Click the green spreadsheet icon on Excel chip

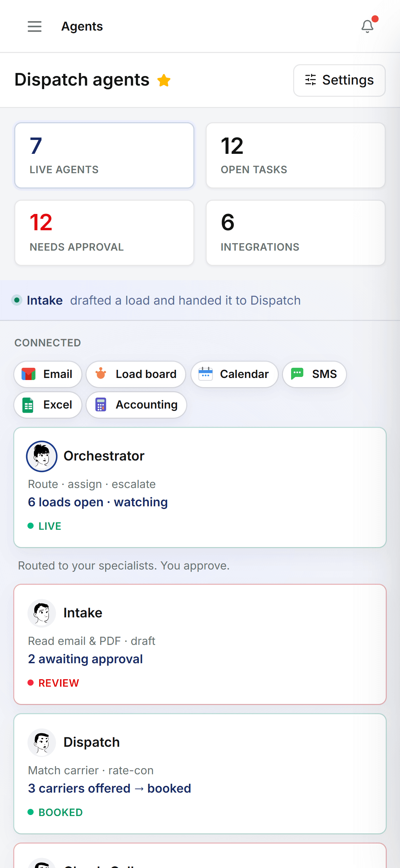(28, 405)
